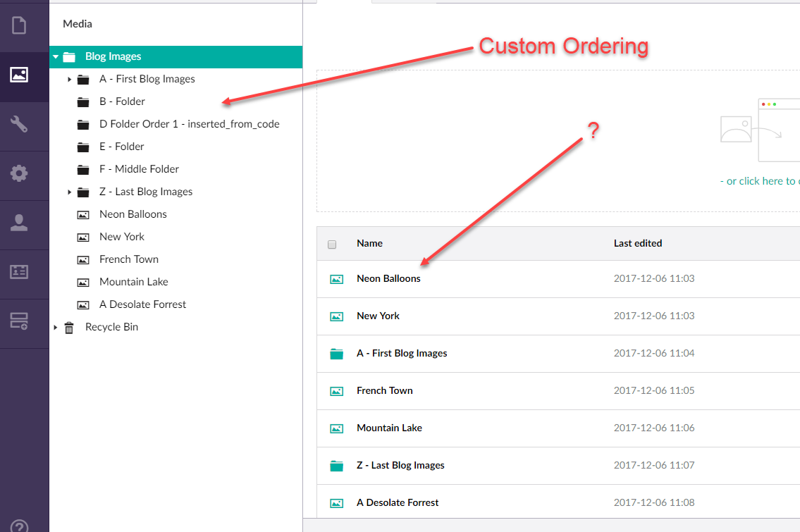Select New York in the tree

(122, 236)
